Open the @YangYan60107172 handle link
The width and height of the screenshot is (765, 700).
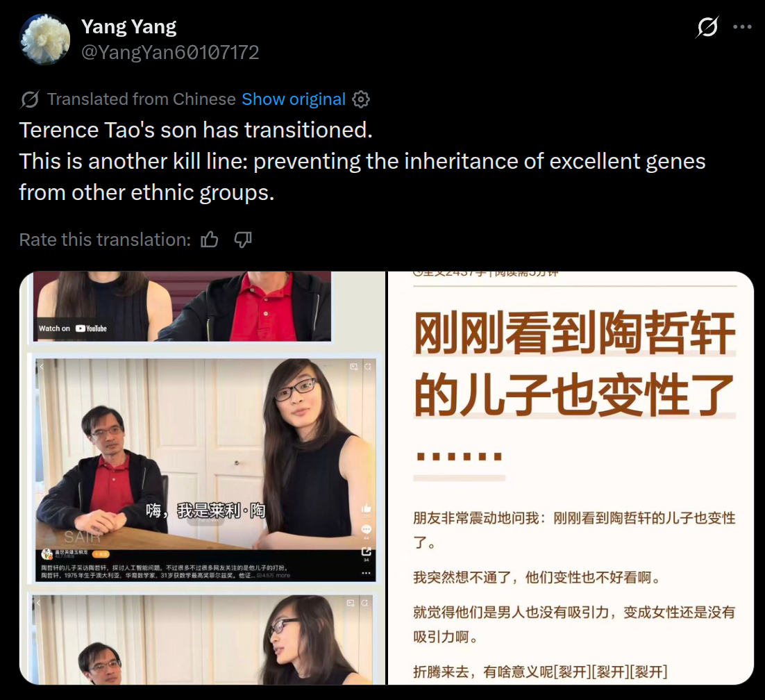tap(170, 52)
